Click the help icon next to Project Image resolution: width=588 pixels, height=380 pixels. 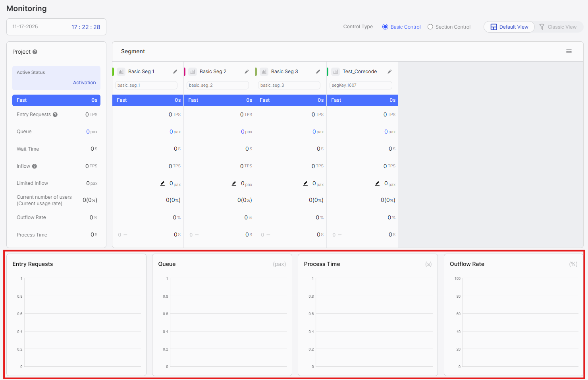point(35,52)
